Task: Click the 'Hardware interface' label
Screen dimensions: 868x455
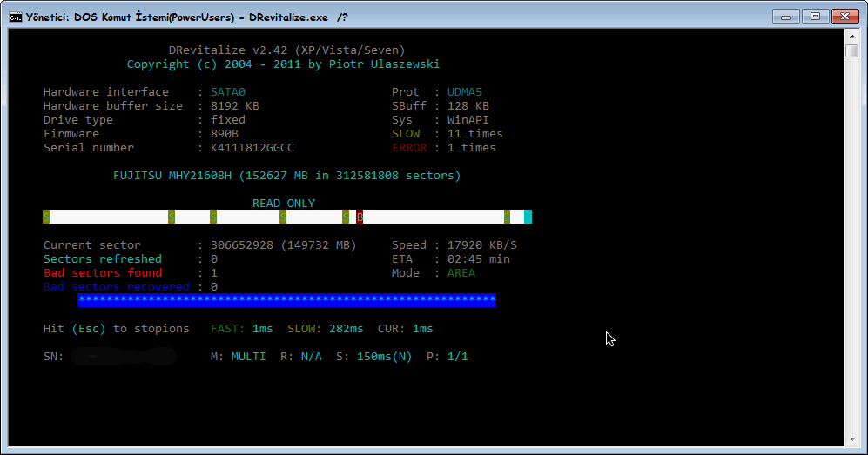Action: click(105, 91)
